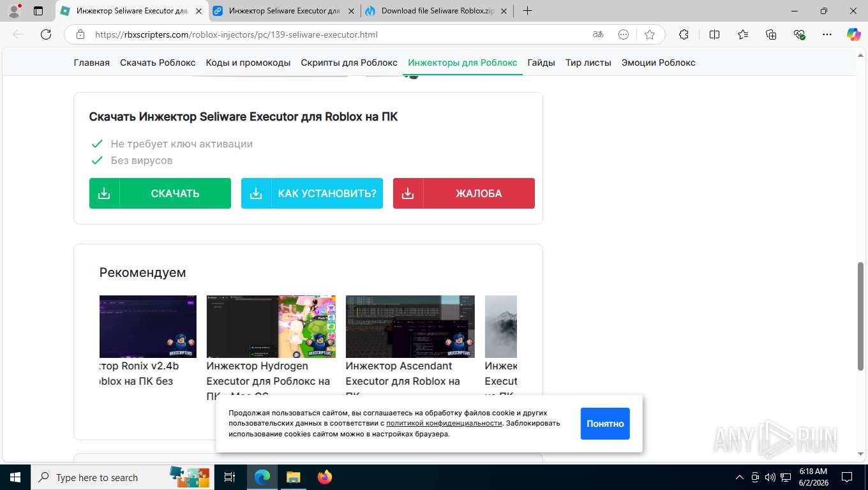Click the taskbar clock 6:18 AM
Screen dimensions: 868x490
click(x=813, y=477)
